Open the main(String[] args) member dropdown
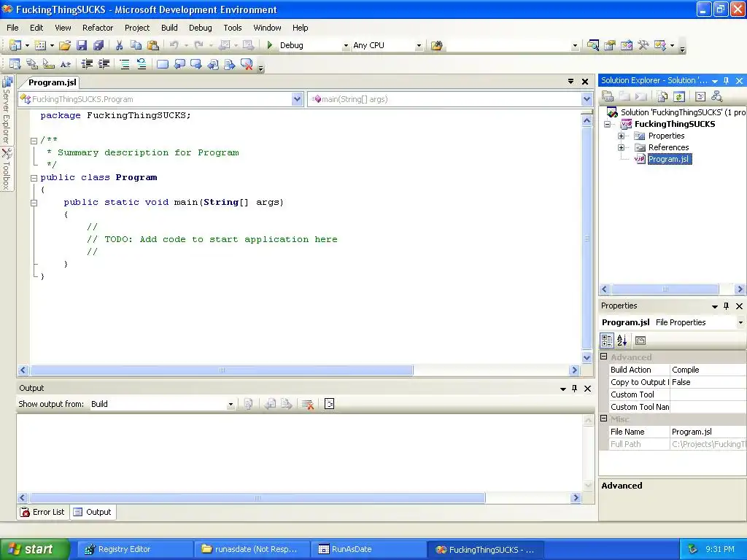The image size is (747, 560). (587, 99)
